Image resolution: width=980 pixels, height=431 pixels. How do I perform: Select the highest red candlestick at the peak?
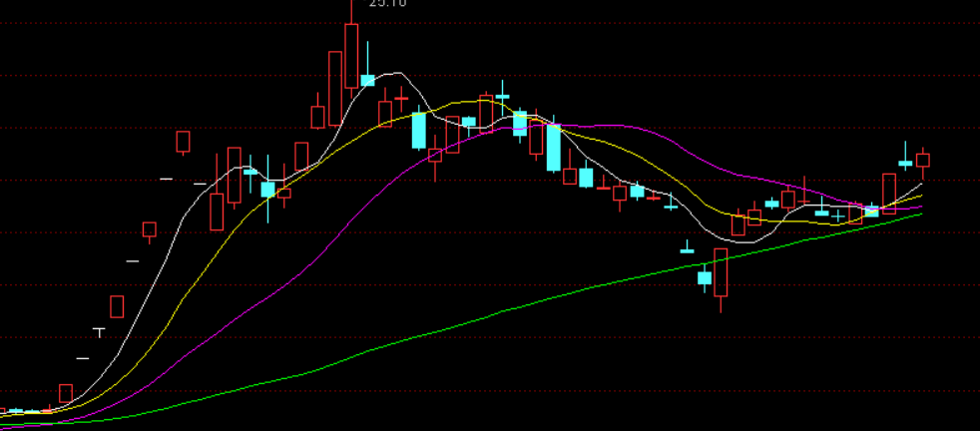[x=351, y=56]
